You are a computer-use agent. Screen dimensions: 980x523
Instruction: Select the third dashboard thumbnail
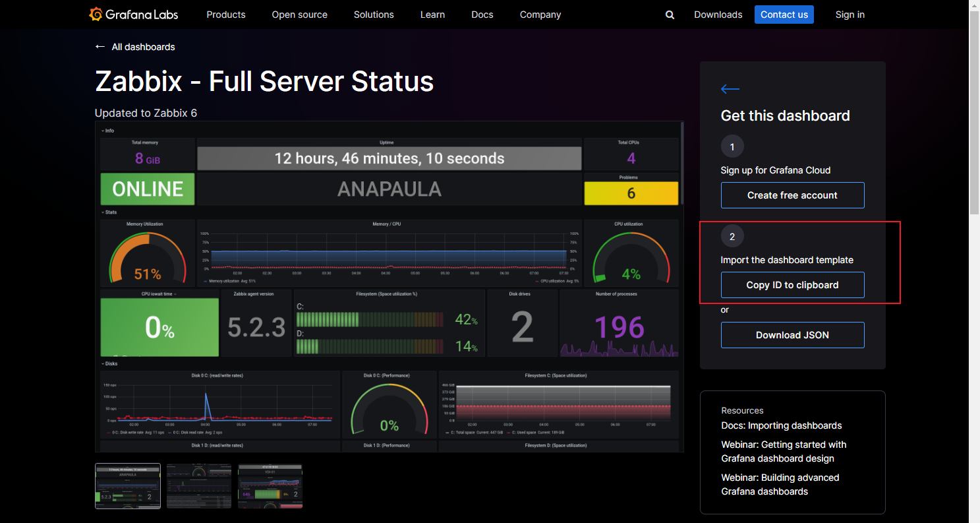pos(270,486)
